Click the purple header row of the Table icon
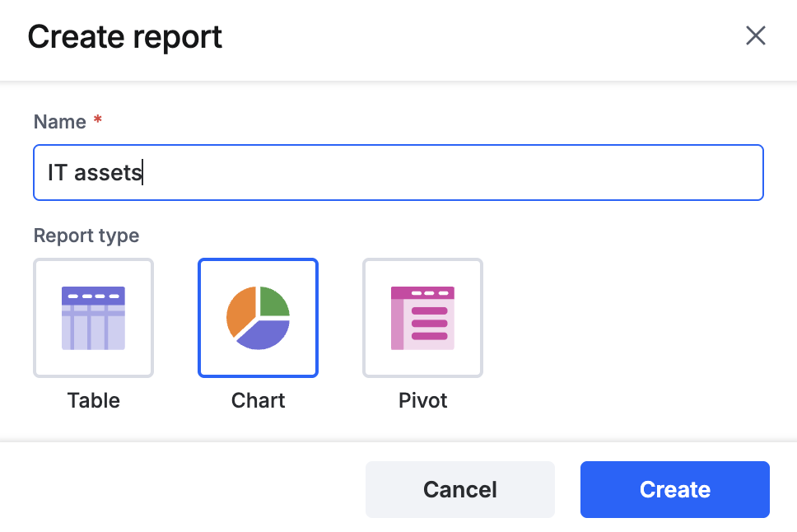797x532 pixels. coord(94,296)
